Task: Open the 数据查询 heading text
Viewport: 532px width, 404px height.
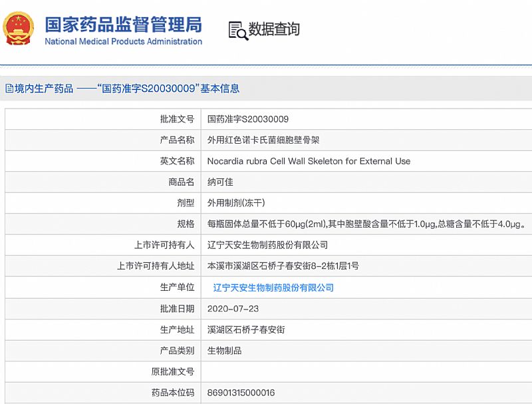Action: pyautogui.click(x=274, y=29)
